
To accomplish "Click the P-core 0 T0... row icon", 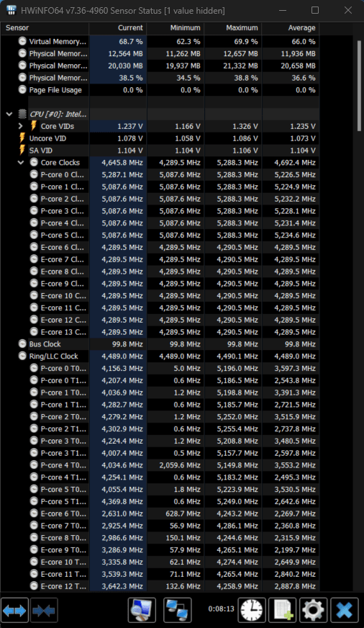I will click(34, 368).
